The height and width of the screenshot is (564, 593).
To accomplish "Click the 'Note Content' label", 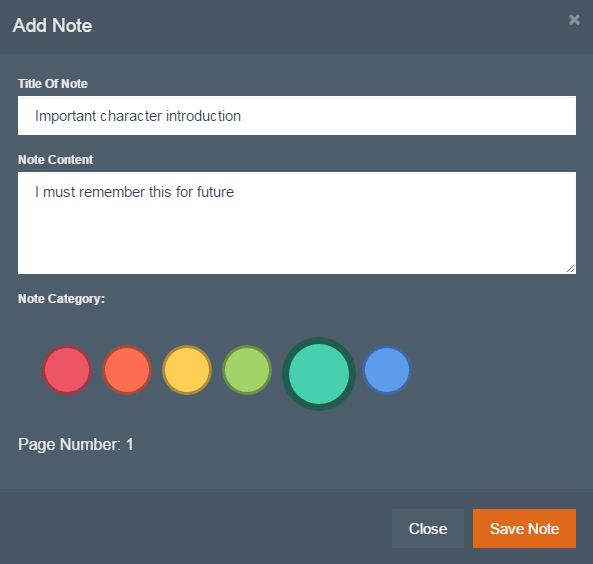I will pos(56,160).
